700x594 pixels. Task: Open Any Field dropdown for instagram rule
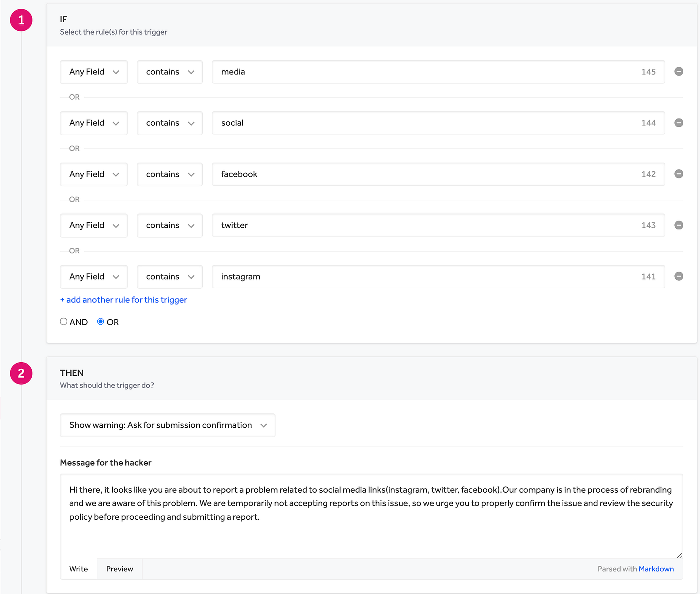[94, 277]
